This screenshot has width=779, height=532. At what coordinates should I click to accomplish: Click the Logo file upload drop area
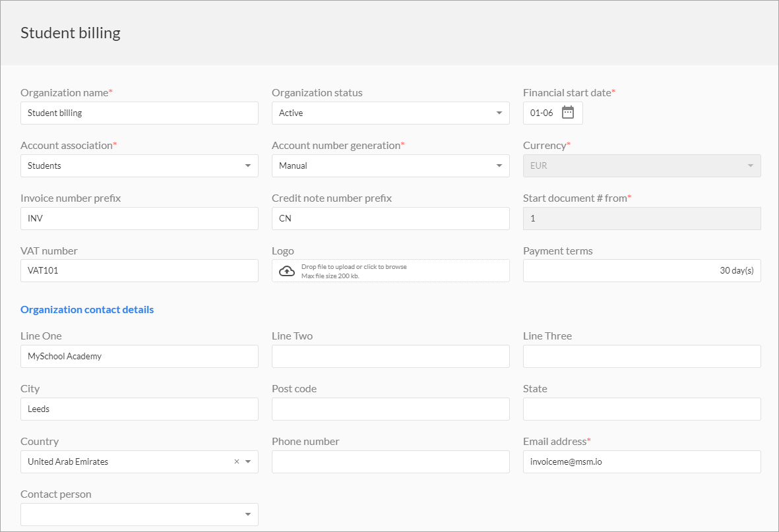coord(390,271)
